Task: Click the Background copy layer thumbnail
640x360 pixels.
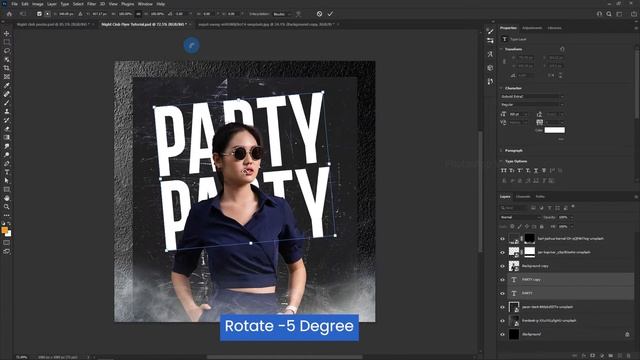Action: pos(514,266)
